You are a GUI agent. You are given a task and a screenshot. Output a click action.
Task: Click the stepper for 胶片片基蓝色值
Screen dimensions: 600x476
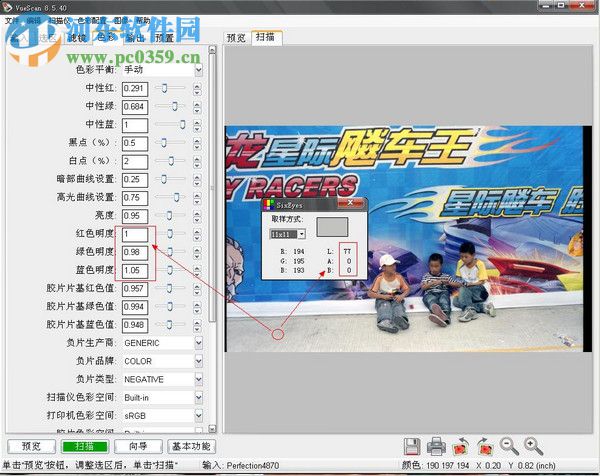[197, 325]
